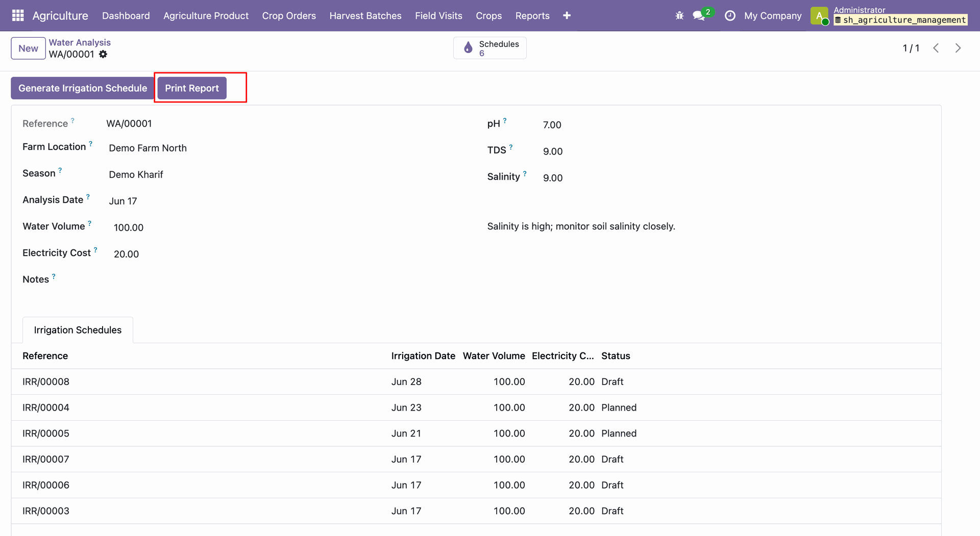Image resolution: width=980 pixels, height=536 pixels.
Task: Open the IRR/00004 schedule row
Action: [x=476, y=407]
